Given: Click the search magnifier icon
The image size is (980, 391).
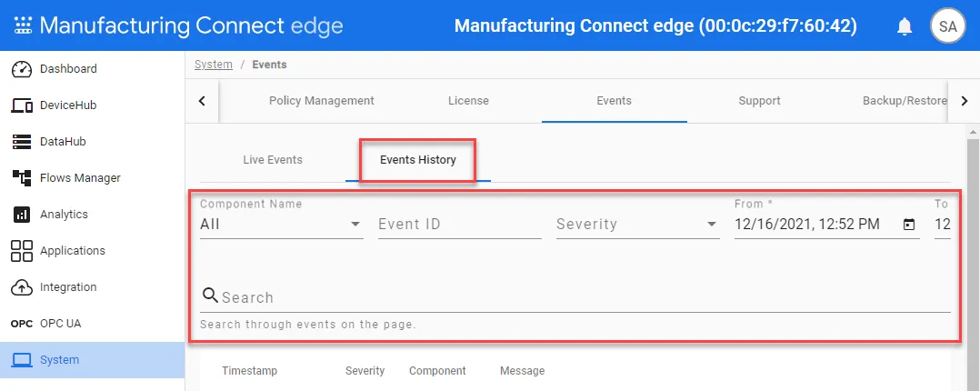Looking at the screenshot, I should [x=210, y=296].
